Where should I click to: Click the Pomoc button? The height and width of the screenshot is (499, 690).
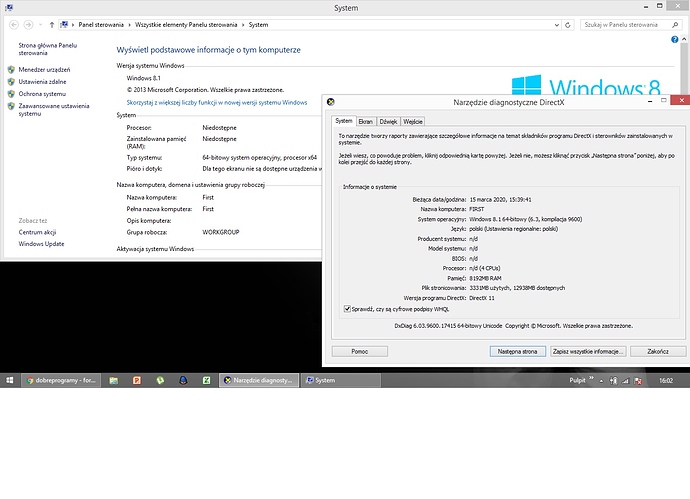tap(360, 352)
